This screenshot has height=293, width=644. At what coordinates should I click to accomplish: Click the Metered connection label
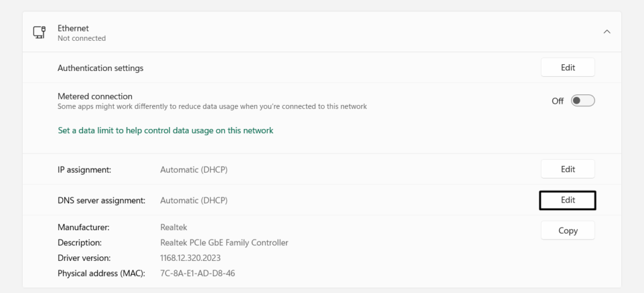coord(95,96)
